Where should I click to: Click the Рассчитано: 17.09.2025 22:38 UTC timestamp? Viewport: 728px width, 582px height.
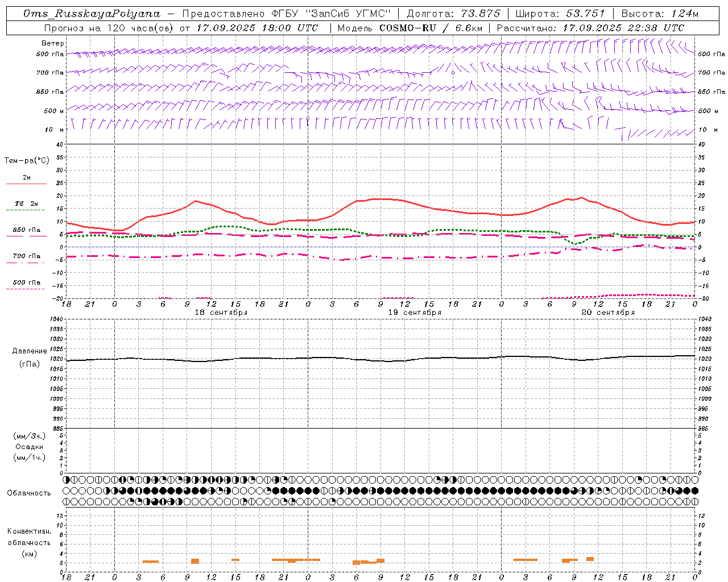(x=590, y=28)
